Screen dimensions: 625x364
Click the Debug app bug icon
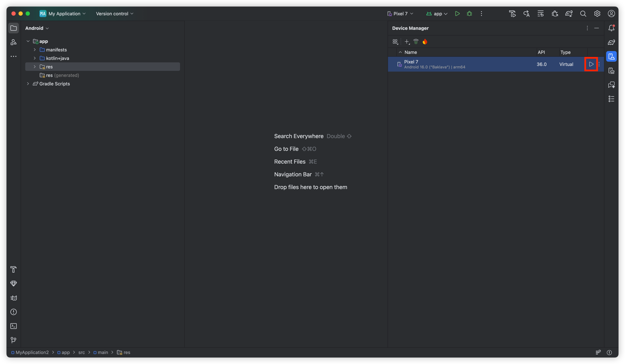pos(469,14)
